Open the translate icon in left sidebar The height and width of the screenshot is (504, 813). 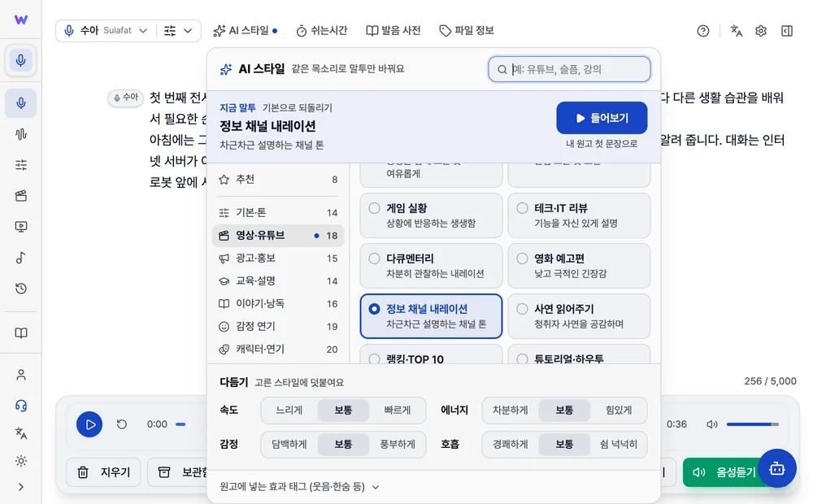(x=21, y=433)
